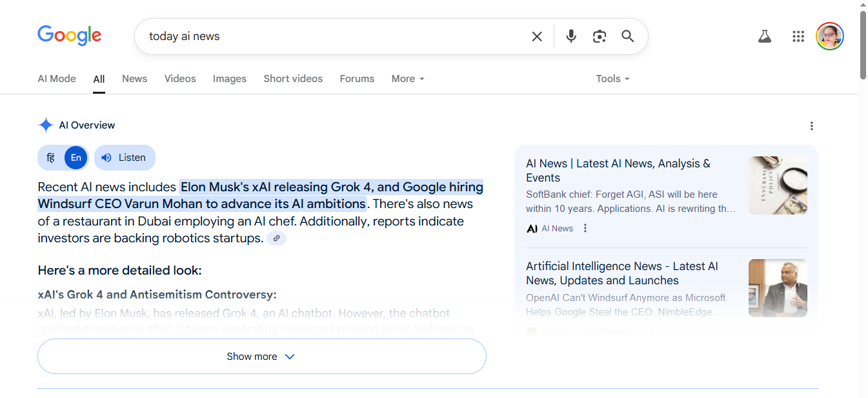Switch to the Videos tab

coord(180,79)
